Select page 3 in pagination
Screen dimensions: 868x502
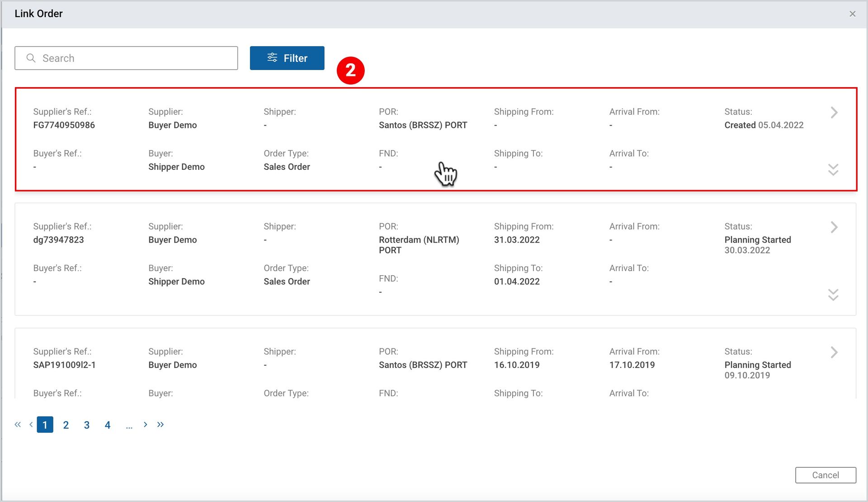pos(87,425)
